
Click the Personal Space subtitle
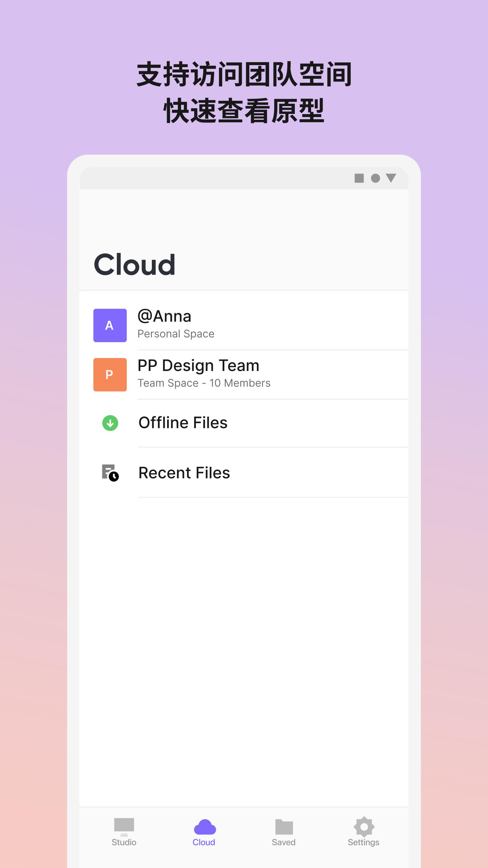pos(176,334)
